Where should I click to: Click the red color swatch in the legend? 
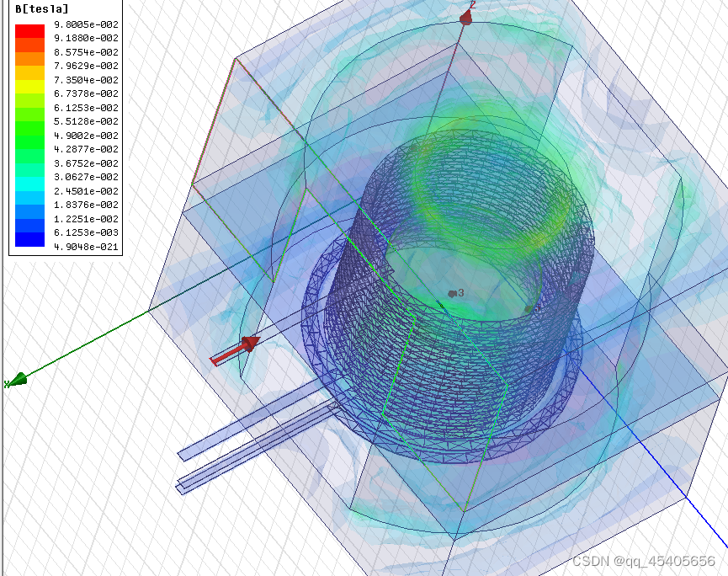coord(29,31)
